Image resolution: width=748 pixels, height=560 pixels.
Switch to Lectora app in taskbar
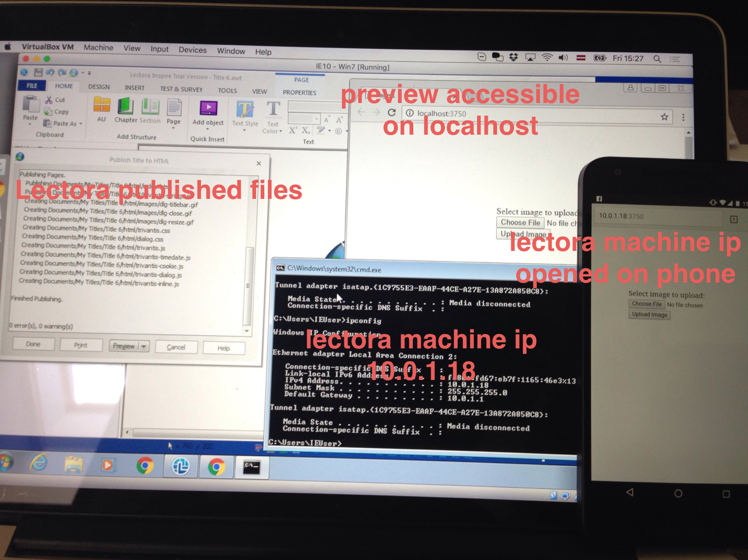pyautogui.click(x=181, y=466)
